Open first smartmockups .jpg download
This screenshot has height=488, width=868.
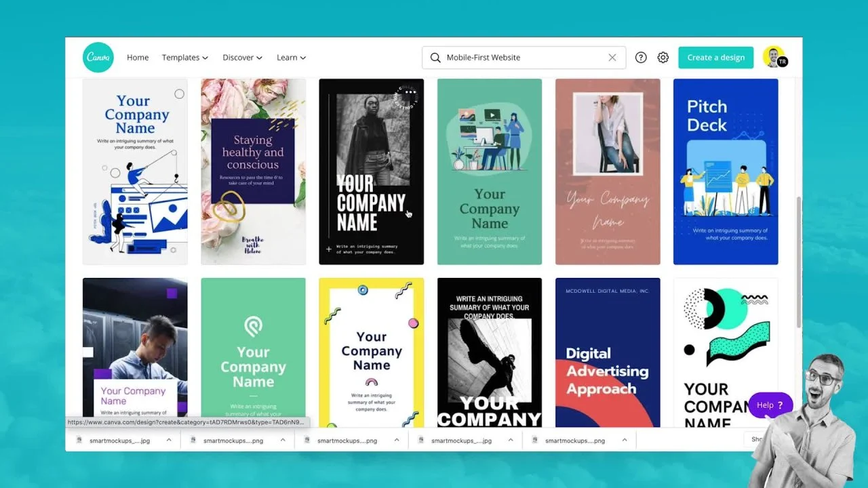click(119, 440)
